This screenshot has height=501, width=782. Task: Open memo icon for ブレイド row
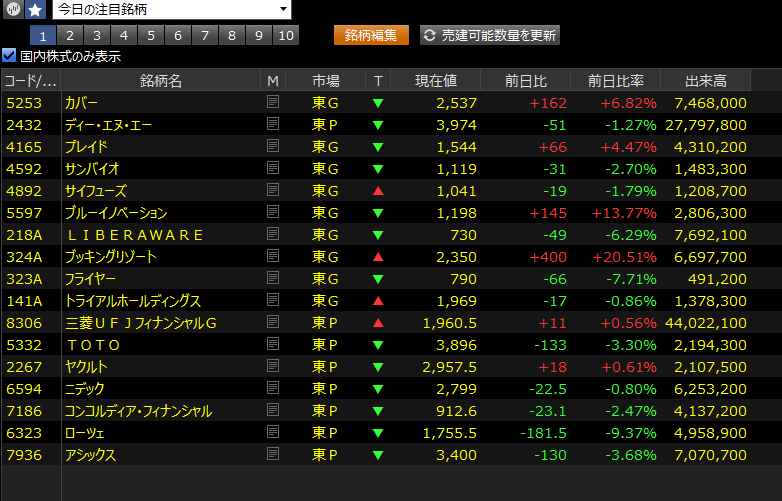(x=273, y=146)
